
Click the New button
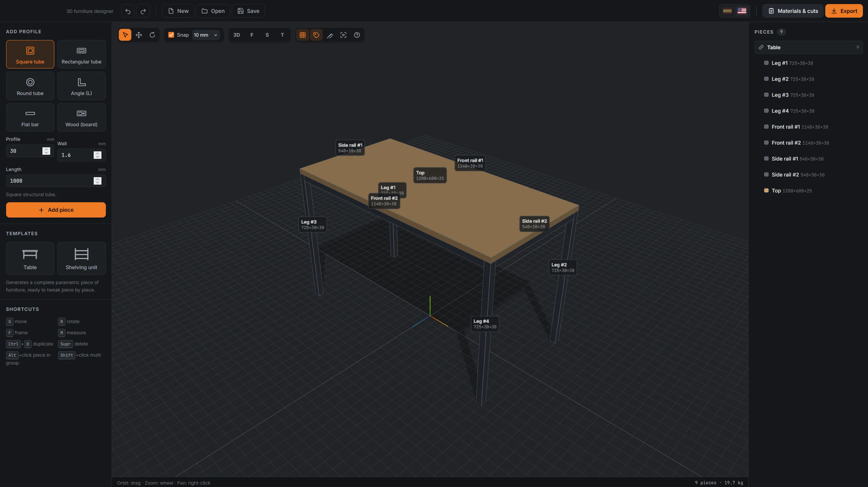click(x=178, y=11)
